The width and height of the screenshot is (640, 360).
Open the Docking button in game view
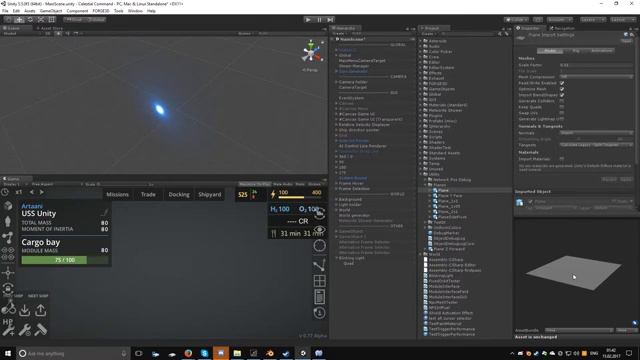click(179, 194)
